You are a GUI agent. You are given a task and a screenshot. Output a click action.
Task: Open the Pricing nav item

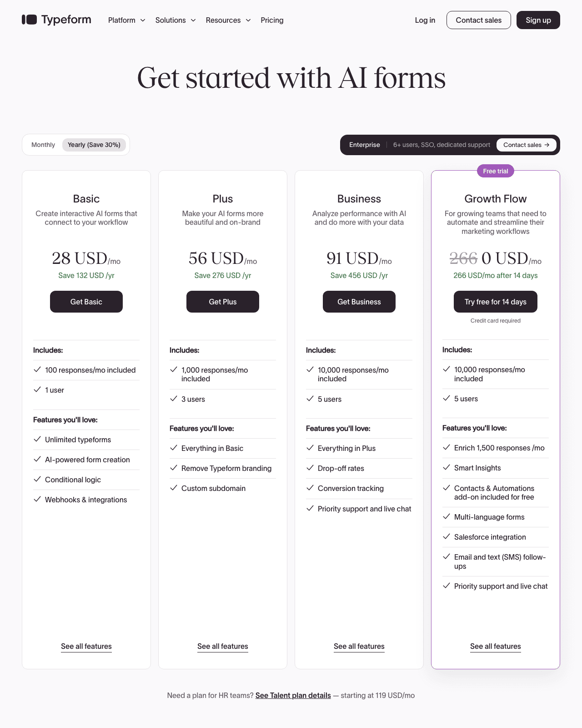272,20
